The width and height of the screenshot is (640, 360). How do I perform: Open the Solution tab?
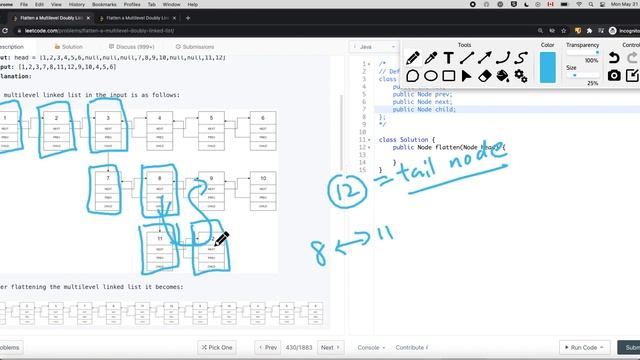tap(69, 47)
